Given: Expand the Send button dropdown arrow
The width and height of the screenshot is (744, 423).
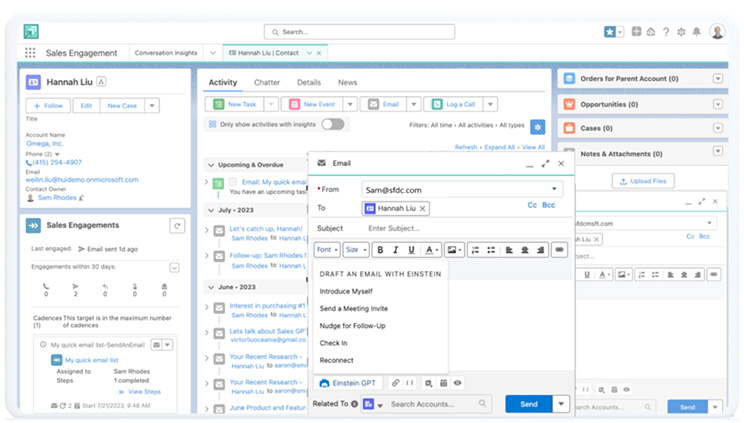Looking at the screenshot, I should click(x=561, y=404).
